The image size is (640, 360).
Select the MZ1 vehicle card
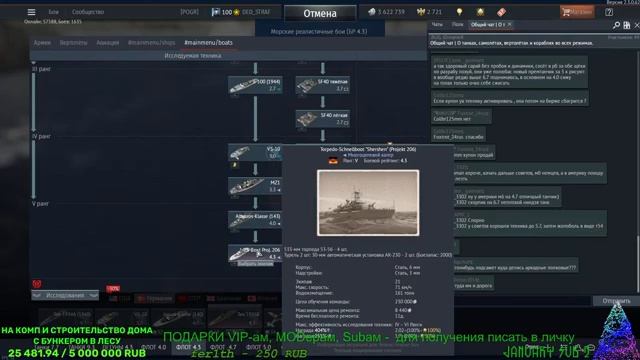tap(255, 186)
